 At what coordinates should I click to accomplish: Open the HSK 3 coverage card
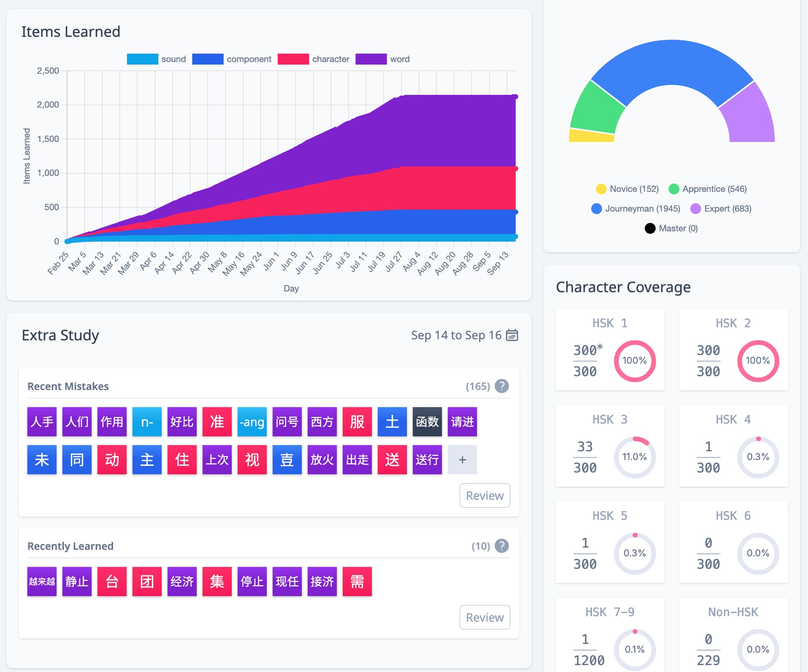tap(610, 446)
